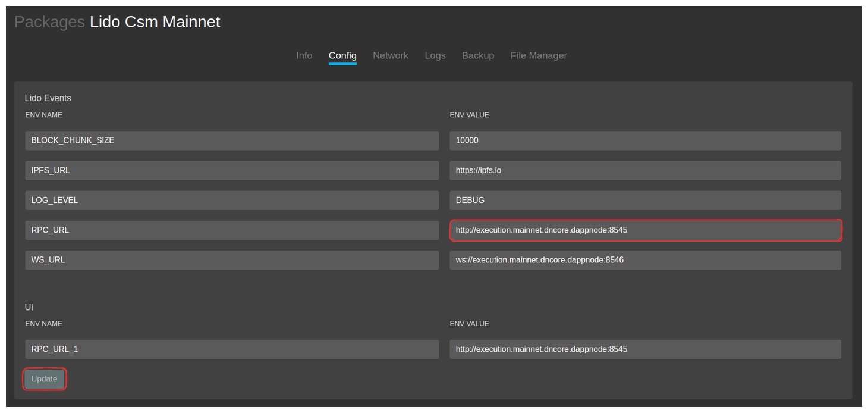
Task: Click the LOG_LEVEL env name field
Action: (232, 200)
